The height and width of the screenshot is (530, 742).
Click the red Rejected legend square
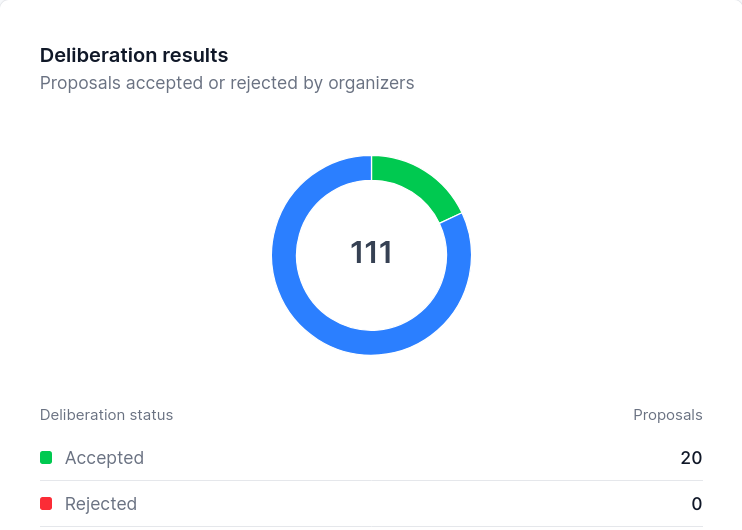[46, 504]
